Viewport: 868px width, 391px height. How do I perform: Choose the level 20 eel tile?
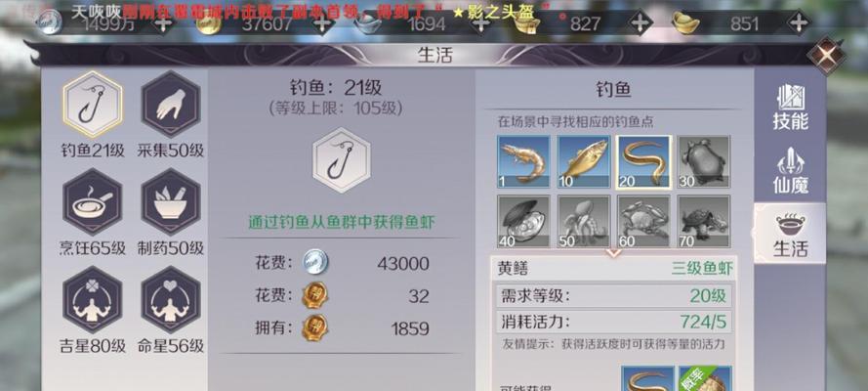[x=643, y=161]
